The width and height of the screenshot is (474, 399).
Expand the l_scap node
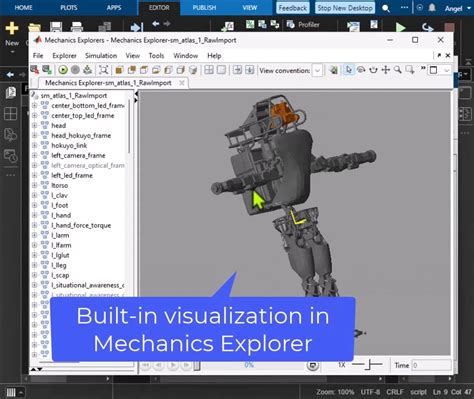tap(34, 275)
